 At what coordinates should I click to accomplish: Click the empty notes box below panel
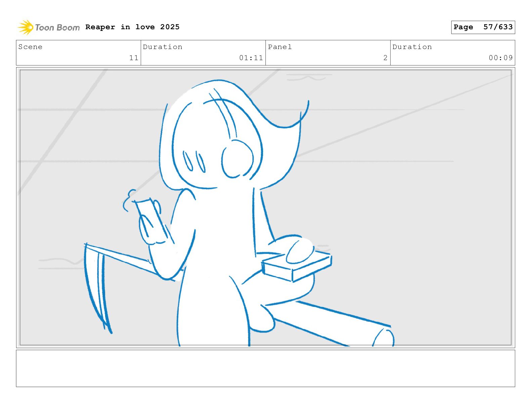265,368
